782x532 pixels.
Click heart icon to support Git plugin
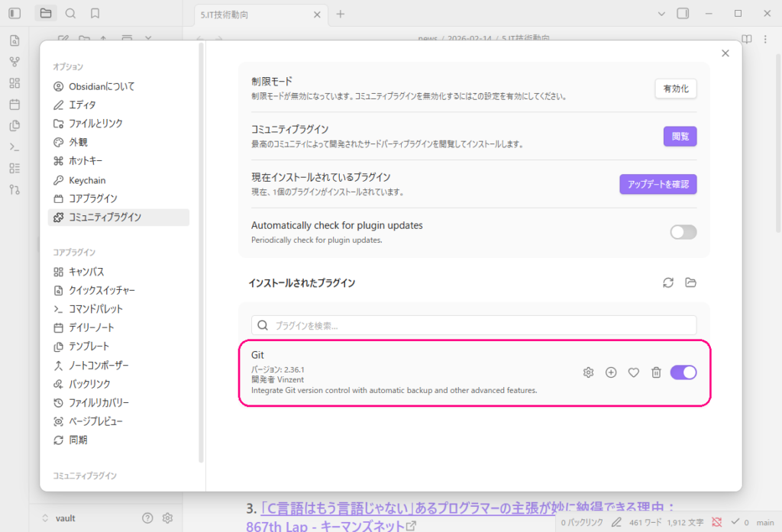click(633, 372)
